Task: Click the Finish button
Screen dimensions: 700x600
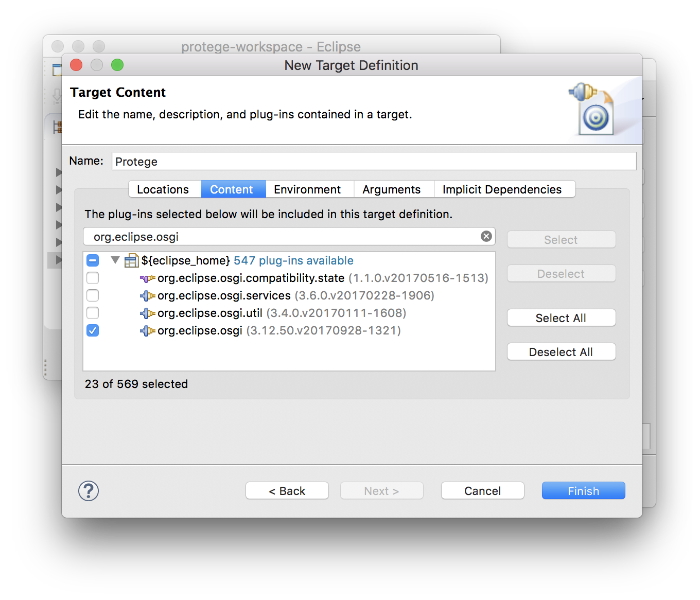Action: coord(584,491)
